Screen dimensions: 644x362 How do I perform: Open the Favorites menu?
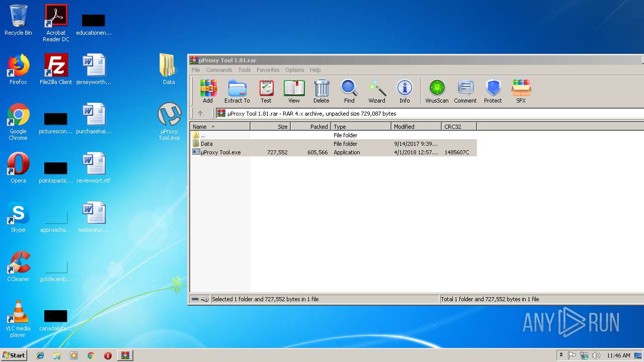point(268,70)
